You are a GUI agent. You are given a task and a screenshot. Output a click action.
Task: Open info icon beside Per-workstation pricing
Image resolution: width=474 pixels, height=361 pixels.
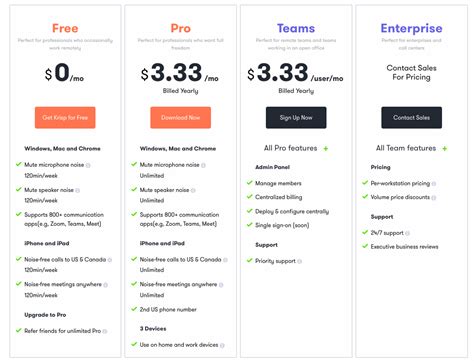(434, 184)
